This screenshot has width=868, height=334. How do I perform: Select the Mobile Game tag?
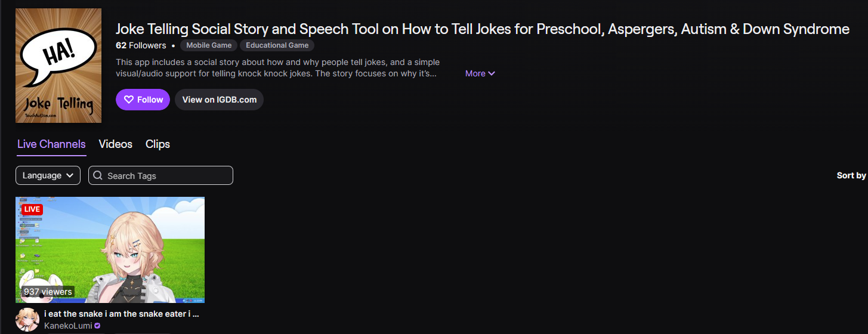click(x=209, y=45)
